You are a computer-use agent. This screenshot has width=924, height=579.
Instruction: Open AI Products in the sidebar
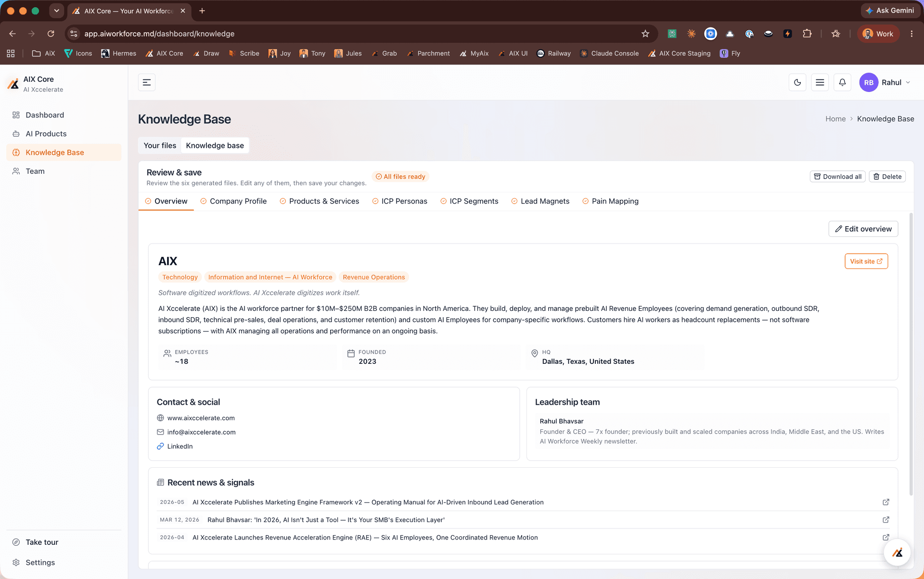46,134
